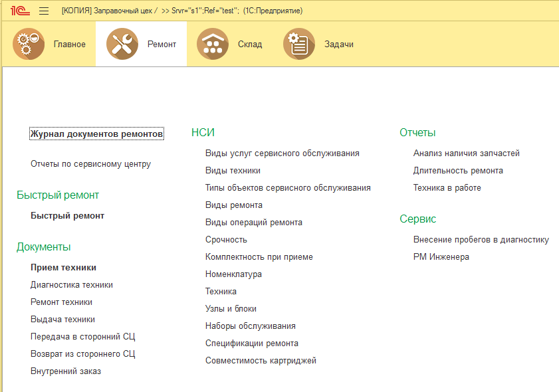Switch to the Задачи section tab
The width and height of the screenshot is (559, 392).
[x=338, y=45]
